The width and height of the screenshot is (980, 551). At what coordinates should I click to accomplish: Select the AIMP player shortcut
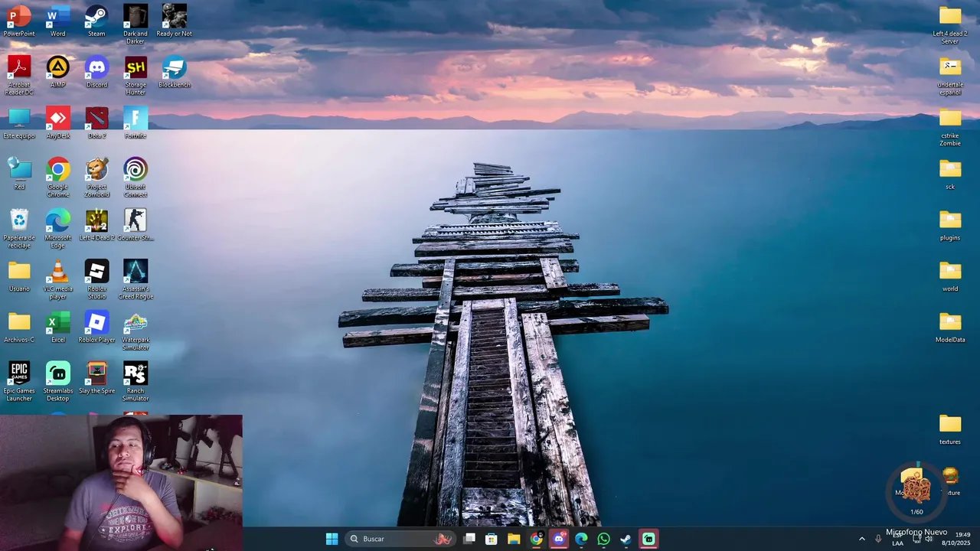pyautogui.click(x=58, y=72)
